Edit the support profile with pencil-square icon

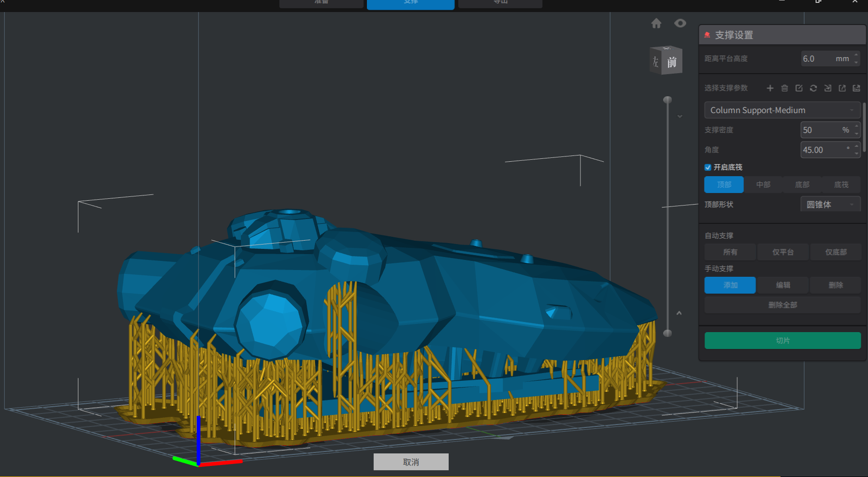799,88
